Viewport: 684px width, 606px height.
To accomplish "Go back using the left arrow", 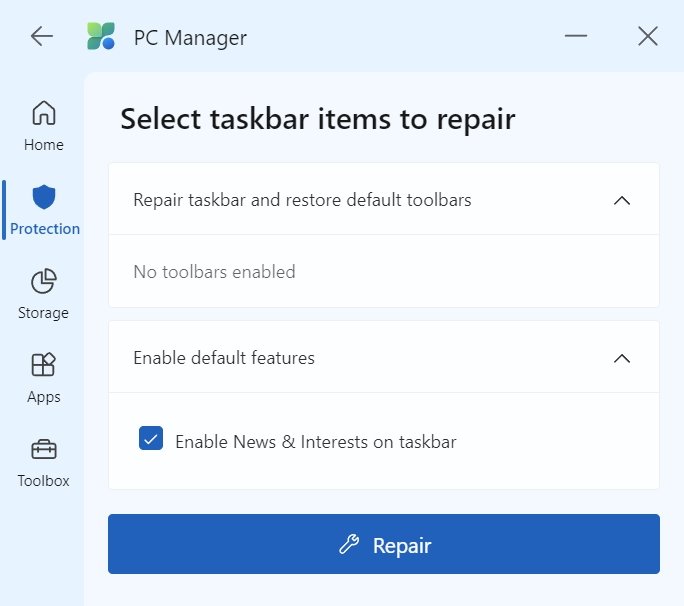I will 41,37.
